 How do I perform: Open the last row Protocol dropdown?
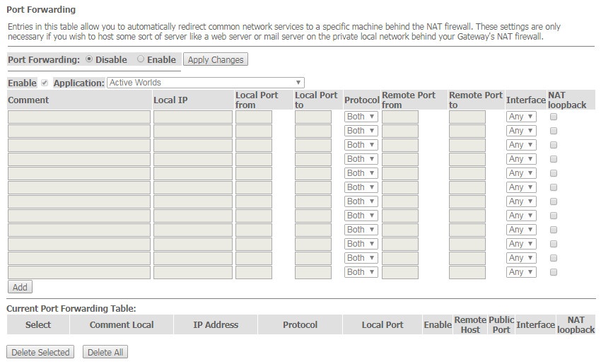(361, 272)
